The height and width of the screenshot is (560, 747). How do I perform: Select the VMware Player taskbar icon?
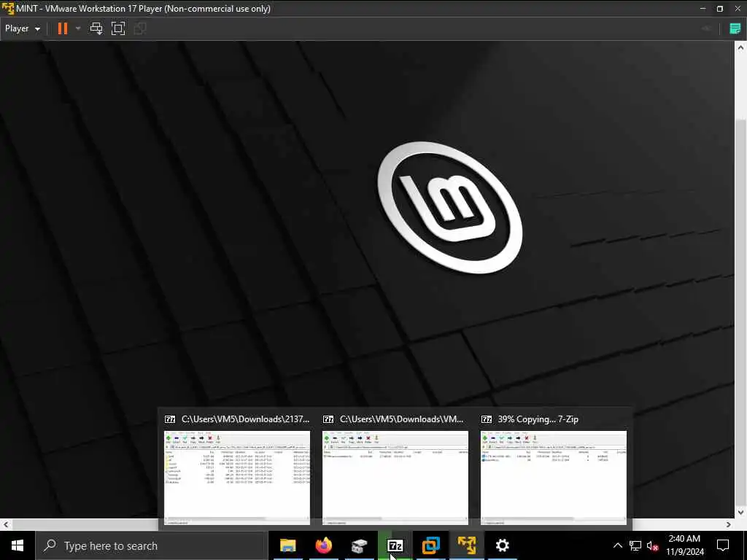tap(466, 545)
